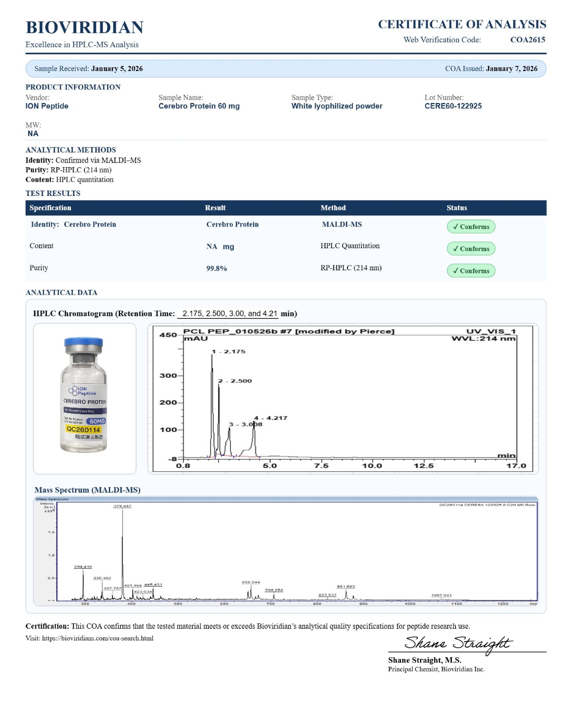The width and height of the screenshot is (562, 728).
Task: Click lot number CERE60-122925
Action: pos(453,106)
